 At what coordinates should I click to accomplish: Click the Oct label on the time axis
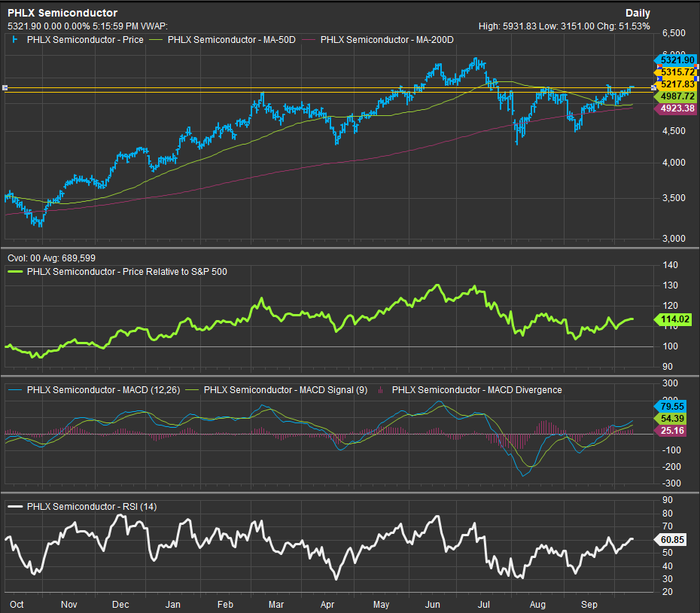pyautogui.click(x=17, y=605)
